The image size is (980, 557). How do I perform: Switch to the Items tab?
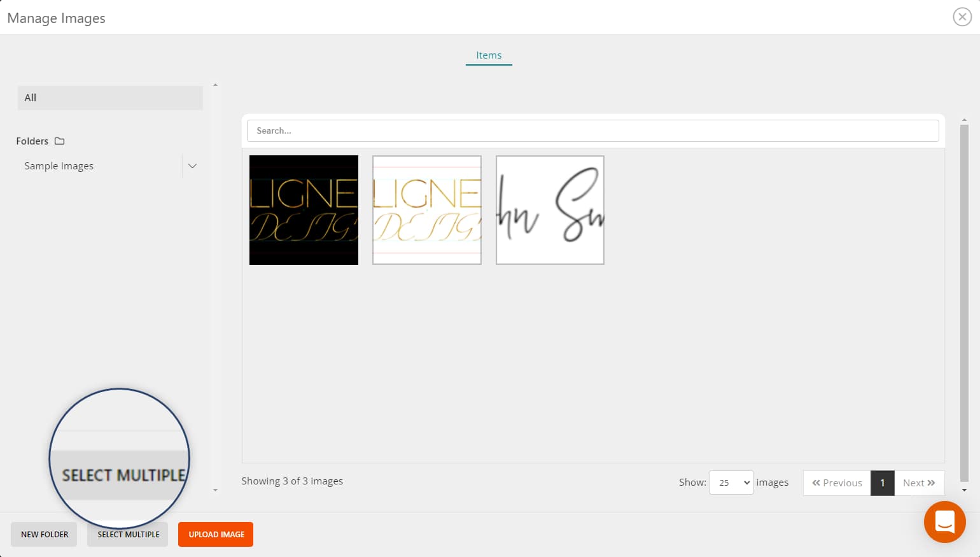click(488, 55)
